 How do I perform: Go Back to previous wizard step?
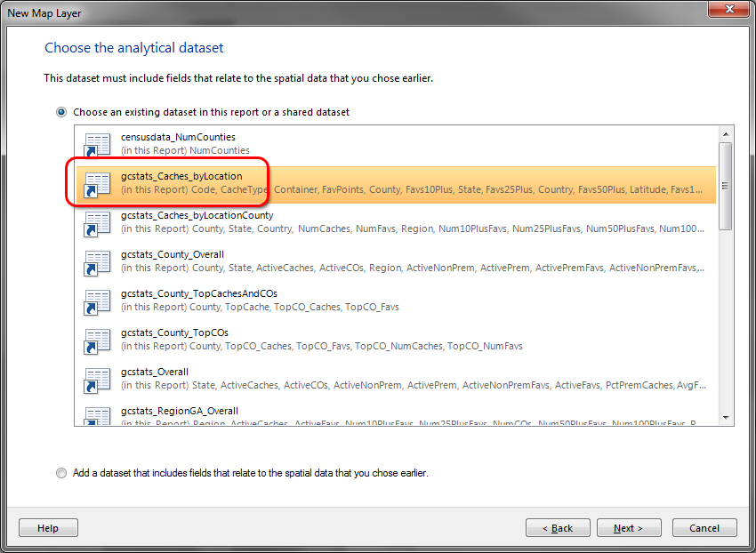point(558,528)
